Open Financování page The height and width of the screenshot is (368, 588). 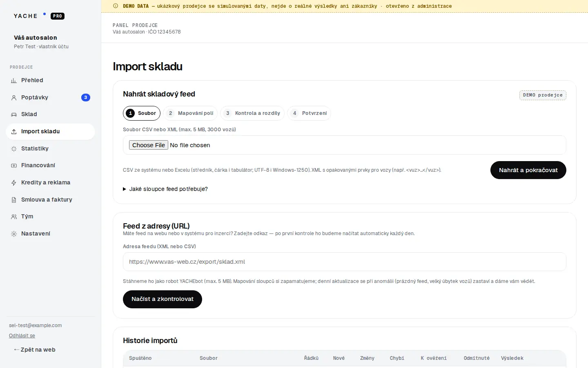point(50,166)
